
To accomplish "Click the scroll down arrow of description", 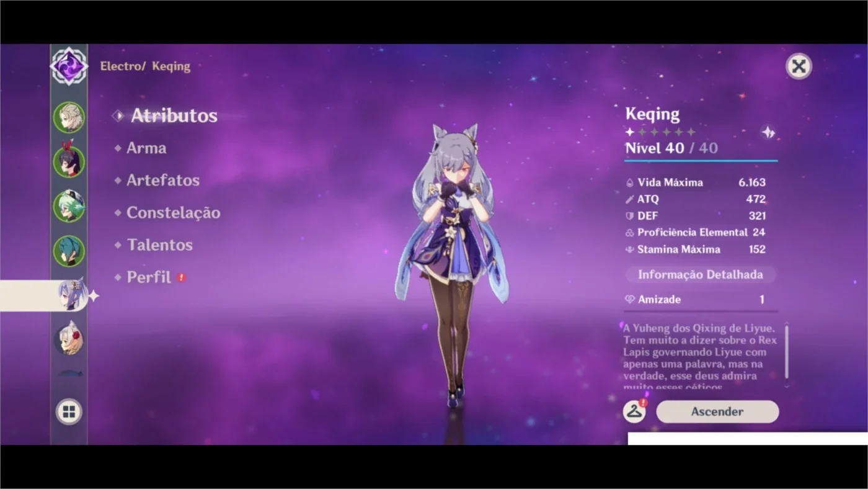I will [787, 386].
